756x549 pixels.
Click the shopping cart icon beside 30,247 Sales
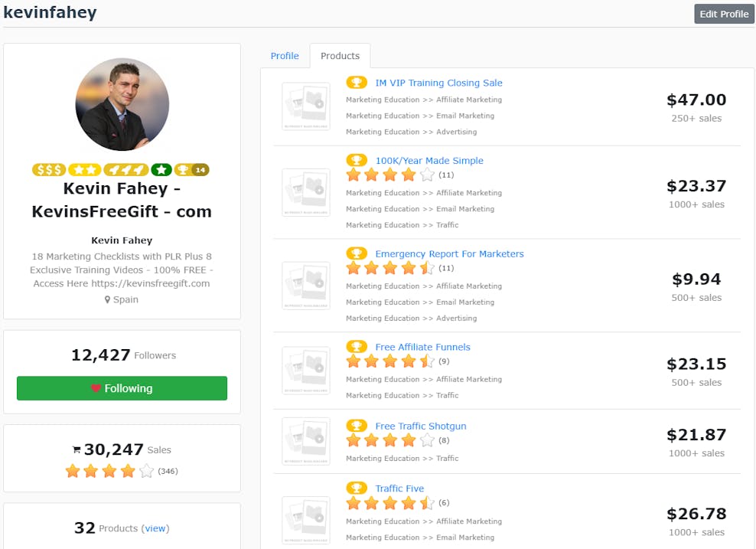(x=76, y=450)
